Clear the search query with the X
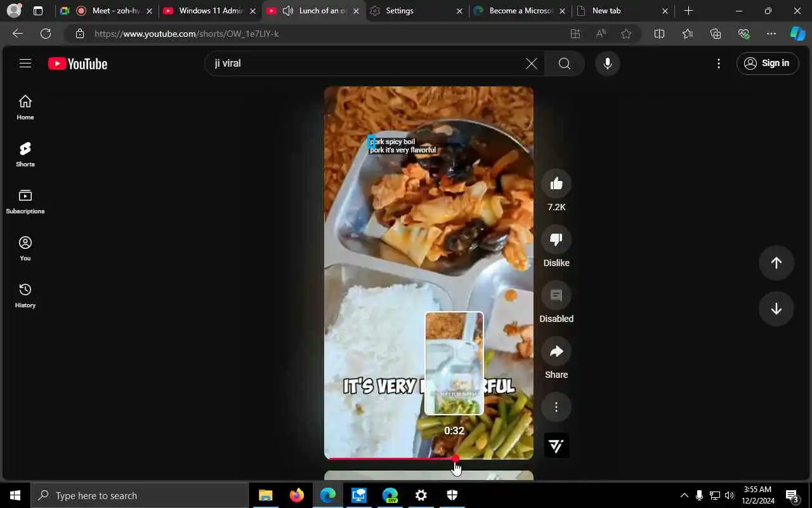Viewport: 812px width, 508px height. point(531,63)
